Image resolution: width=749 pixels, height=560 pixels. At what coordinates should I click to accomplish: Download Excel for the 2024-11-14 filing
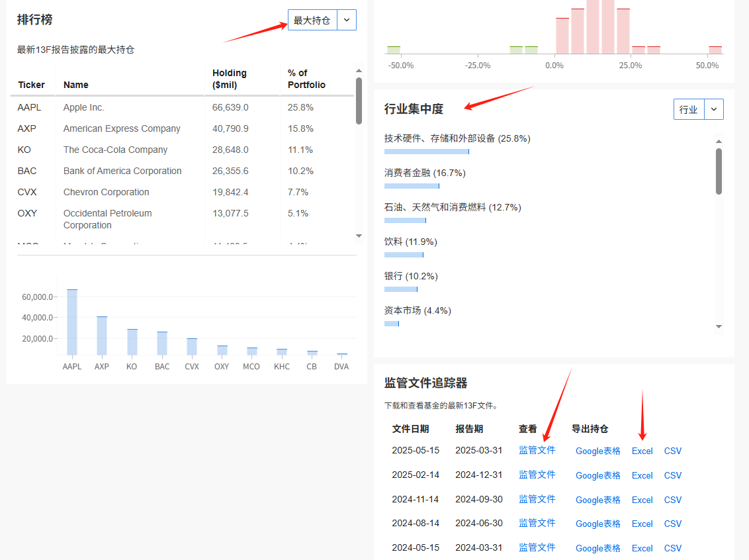tap(642, 499)
